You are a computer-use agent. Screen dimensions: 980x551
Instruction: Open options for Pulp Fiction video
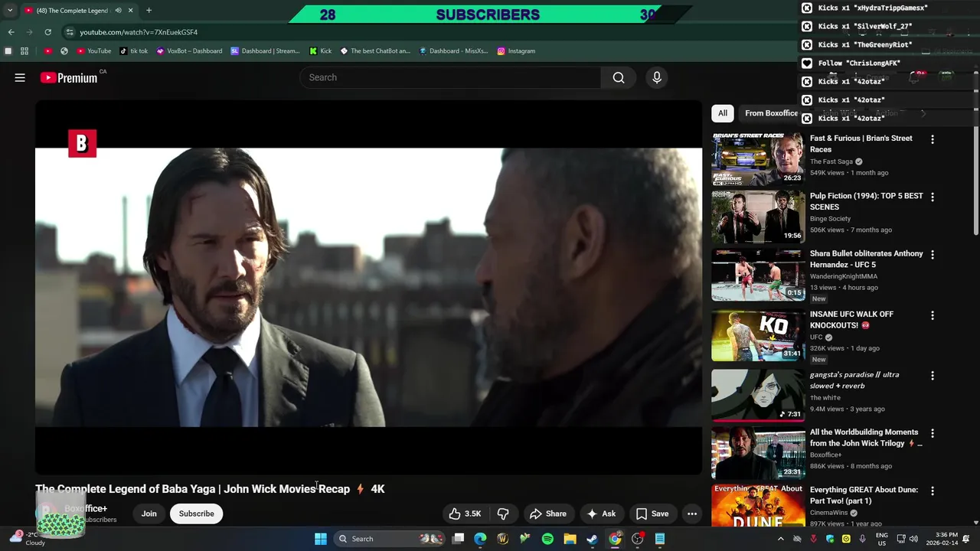coord(933,197)
